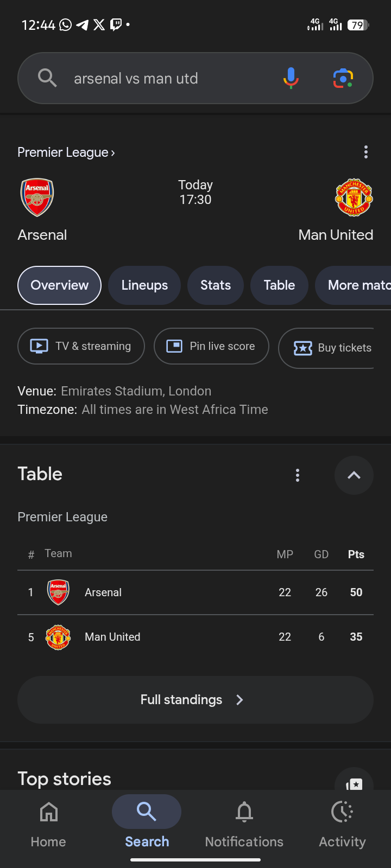Open Table section three-dot menu
Viewport: 391px width, 868px height.
click(x=297, y=475)
